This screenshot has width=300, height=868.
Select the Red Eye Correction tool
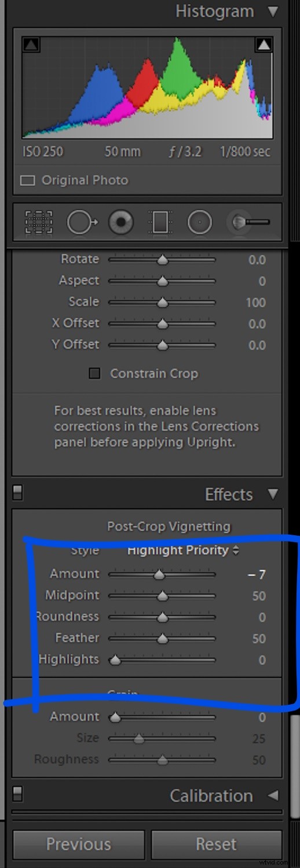click(121, 222)
